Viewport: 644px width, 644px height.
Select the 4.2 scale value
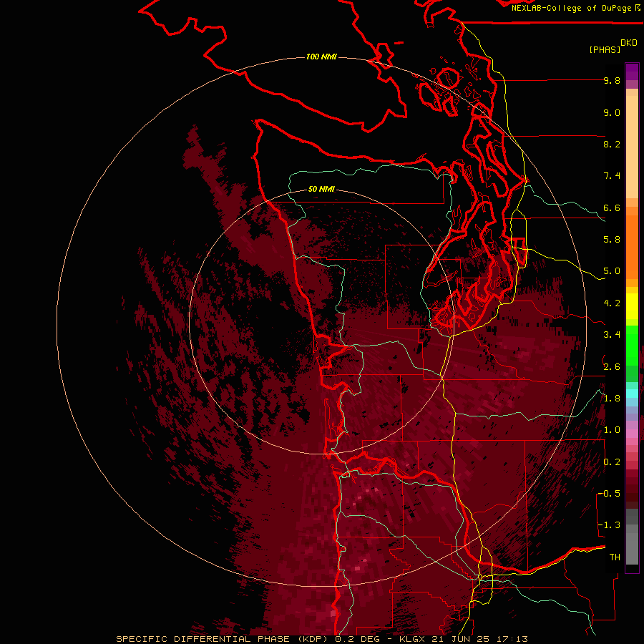coord(612,303)
